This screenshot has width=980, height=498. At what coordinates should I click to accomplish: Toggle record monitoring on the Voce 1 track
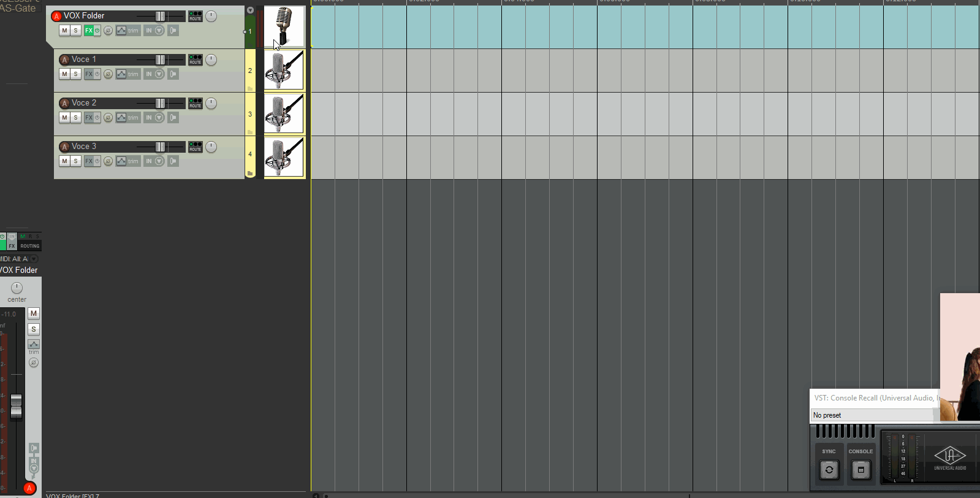coord(173,74)
